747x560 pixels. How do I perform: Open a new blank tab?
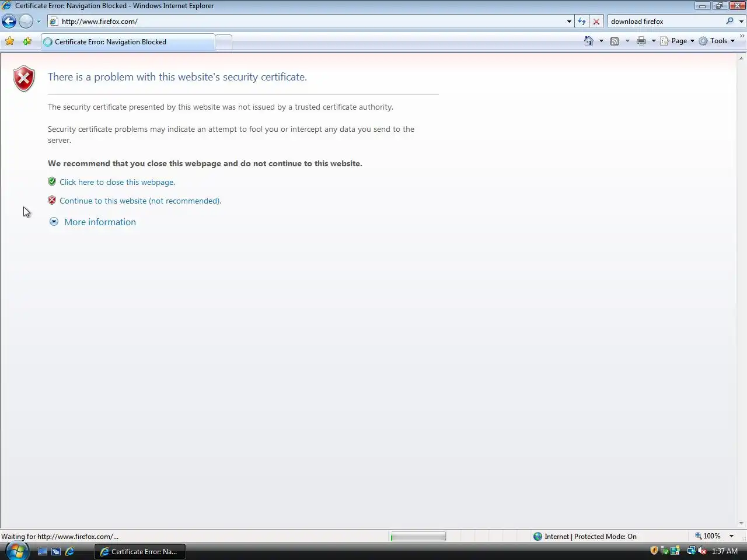(224, 42)
